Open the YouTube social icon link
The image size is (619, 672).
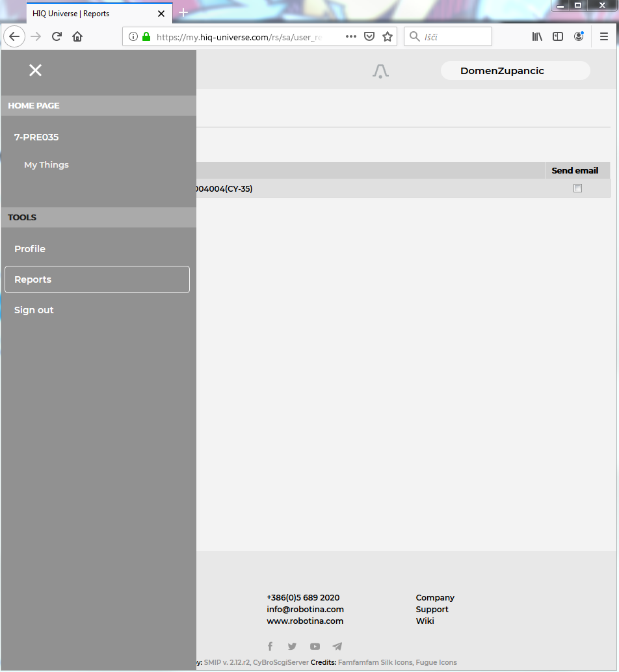point(315,646)
